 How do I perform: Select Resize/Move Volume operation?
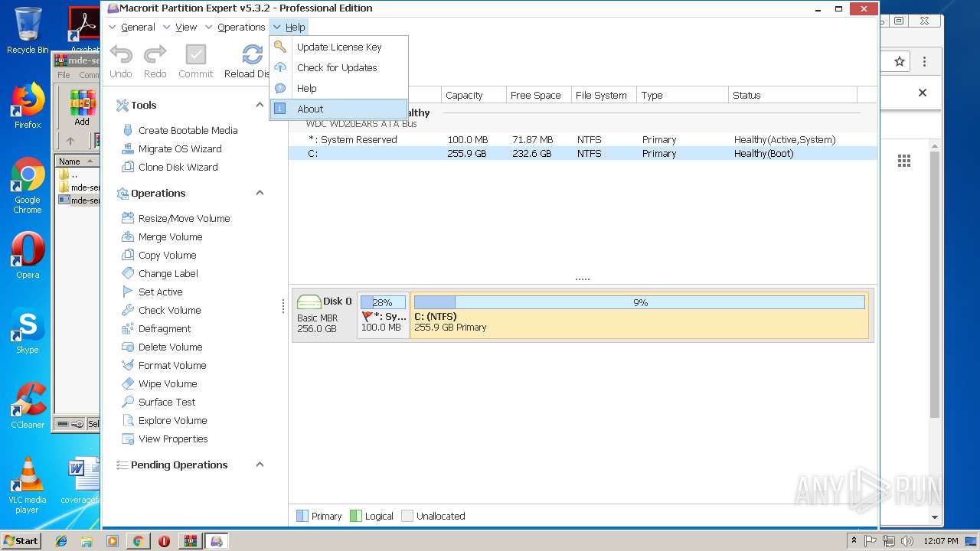pyautogui.click(x=176, y=218)
